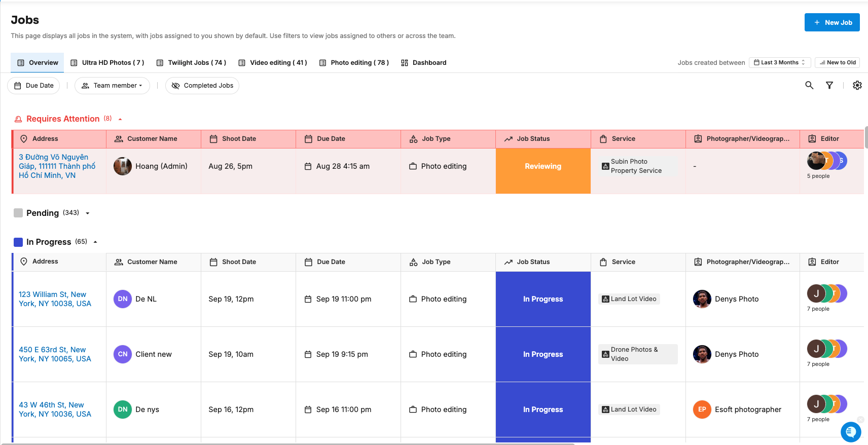The height and width of the screenshot is (445, 868).
Task: Expand the Pending section
Action: [88, 213]
